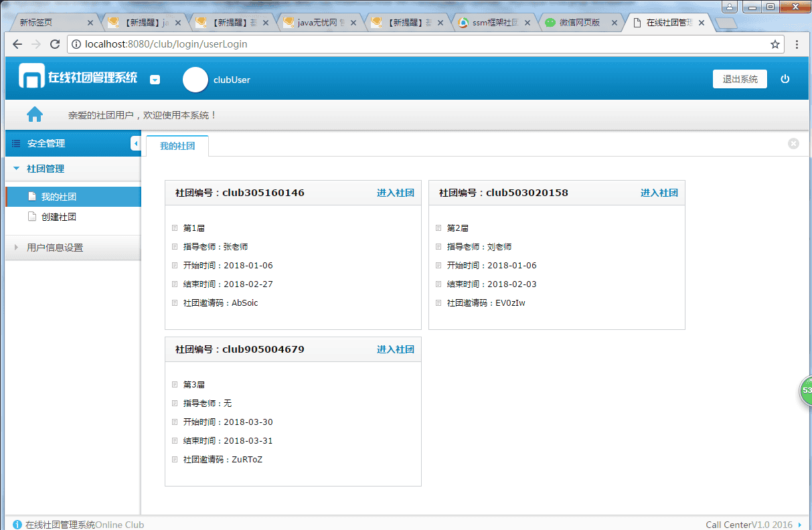The image size is (812, 530).
Task: Enter club305160146 via 进入社团 link
Action: click(x=396, y=193)
